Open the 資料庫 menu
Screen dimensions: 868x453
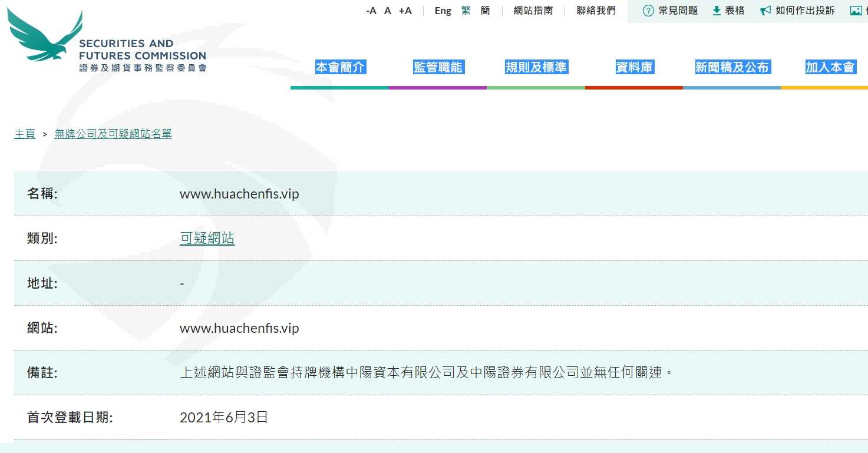tap(634, 67)
